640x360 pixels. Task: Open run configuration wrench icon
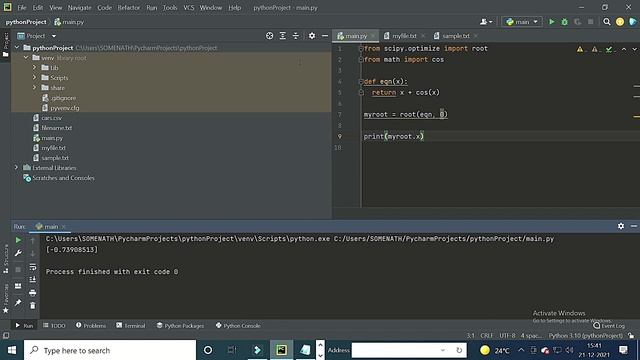click(18, 253)
